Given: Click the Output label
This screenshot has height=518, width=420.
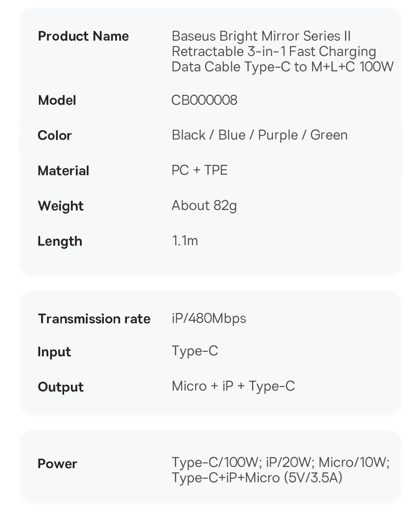Looking at the screenshot, I should (61, 387).
